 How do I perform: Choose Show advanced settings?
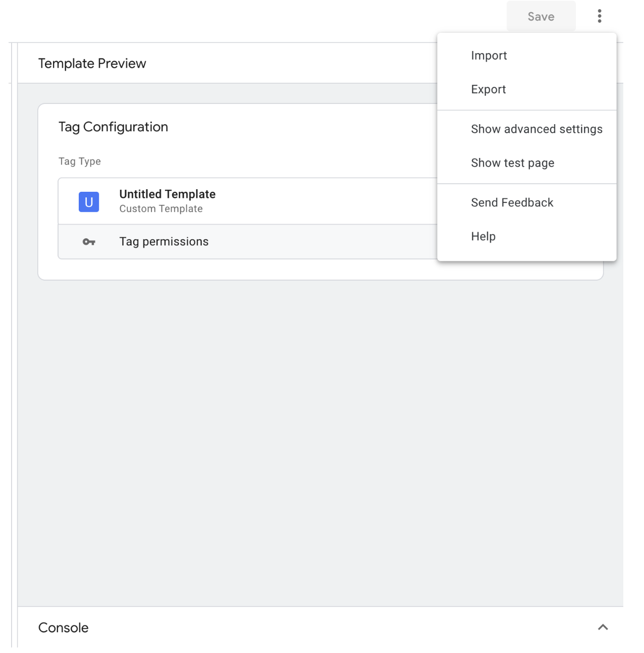tap(536, 129)
